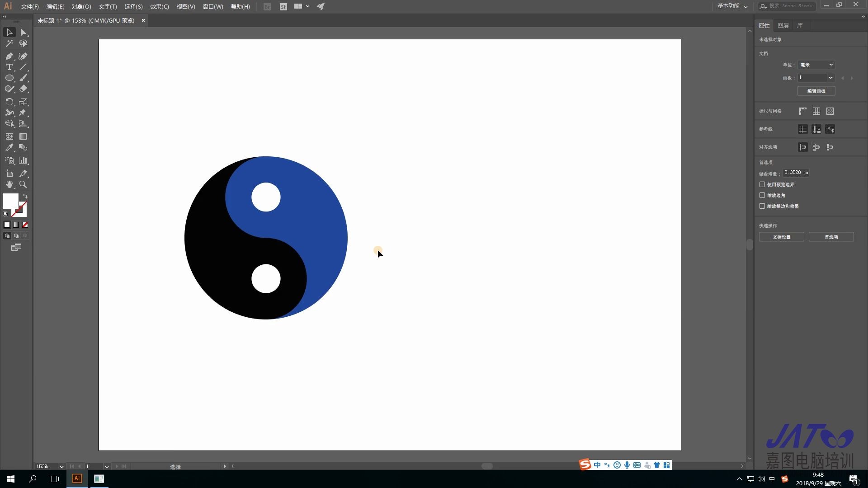Image resolution: width=868 pixels, height=488 pixels.
Task: Click the 文档设置 button
Action: [782, 237]
